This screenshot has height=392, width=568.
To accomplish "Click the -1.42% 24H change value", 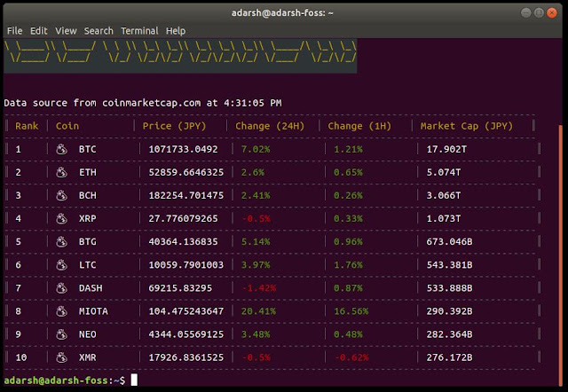I will [258, 288].
